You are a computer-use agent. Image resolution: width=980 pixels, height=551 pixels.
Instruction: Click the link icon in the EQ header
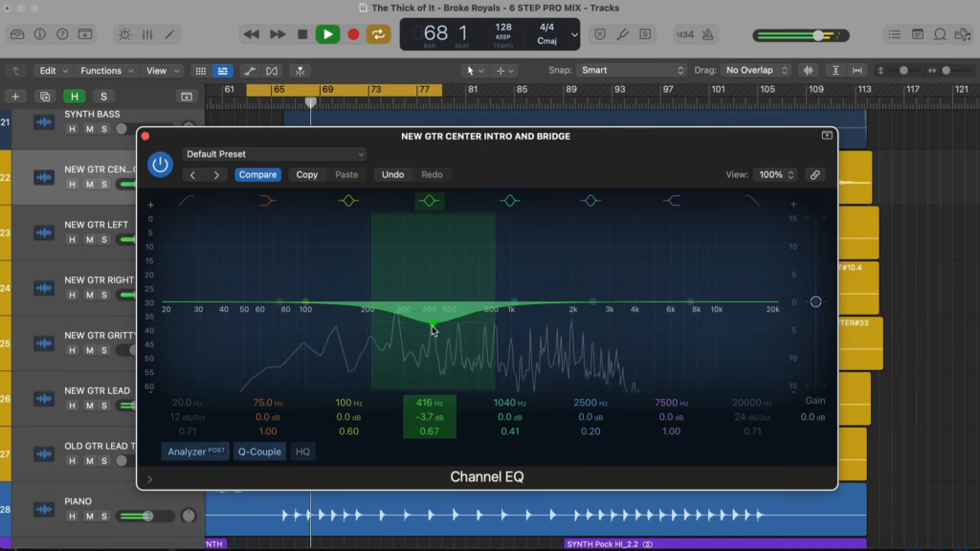[815, 174]
